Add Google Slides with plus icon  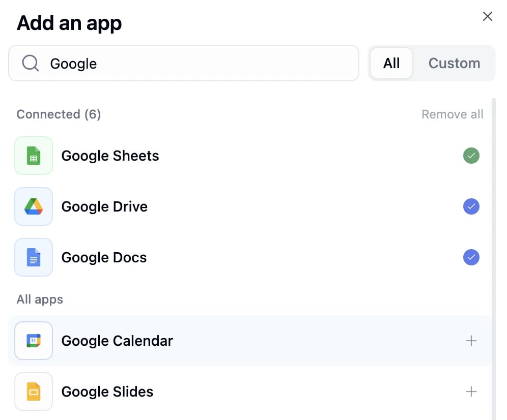[x=471, y=392]
